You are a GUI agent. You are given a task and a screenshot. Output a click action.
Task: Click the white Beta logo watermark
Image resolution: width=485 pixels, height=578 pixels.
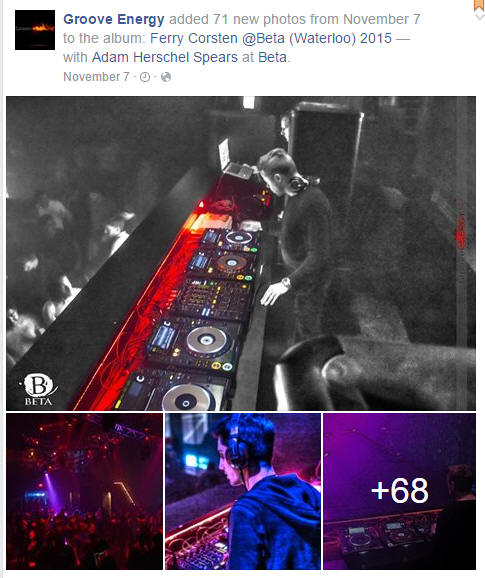click(x=38, y=390)
